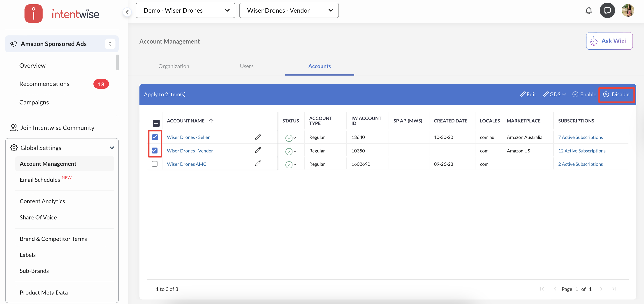The image size is (644, 304).
Task: Check the Wiser Drones AMC checkbox
Action: (x=155, y=164)
